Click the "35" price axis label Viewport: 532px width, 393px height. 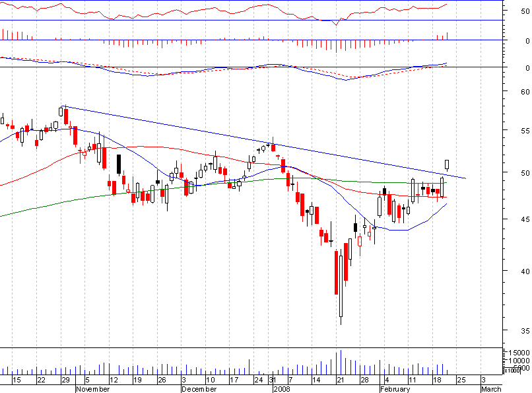[525, 330]
